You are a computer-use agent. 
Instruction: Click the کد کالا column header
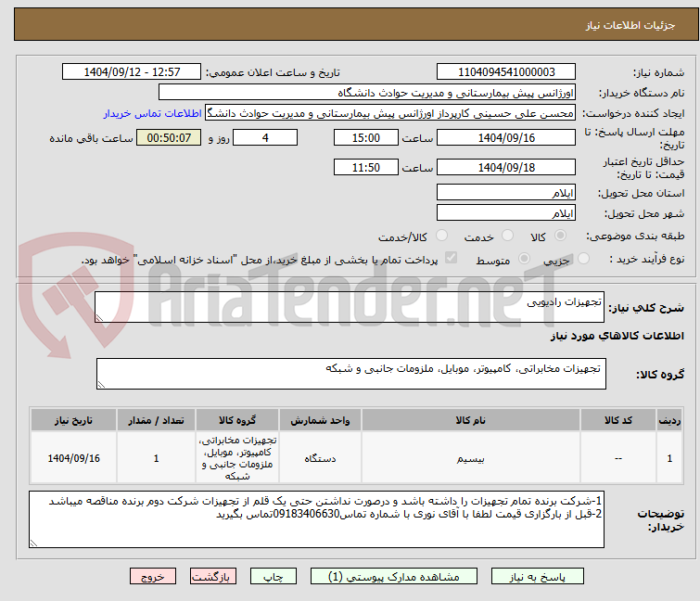(618, 420)
